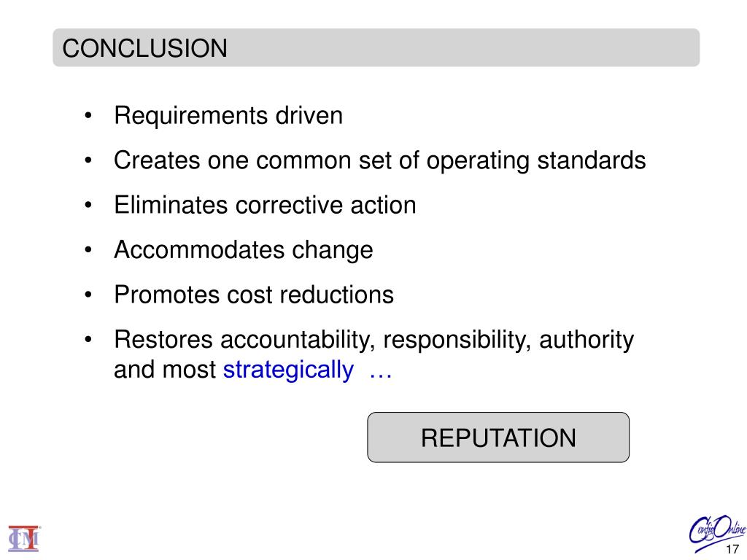
Task: Click the blue 'strategically' word
Action: (288, 370)
